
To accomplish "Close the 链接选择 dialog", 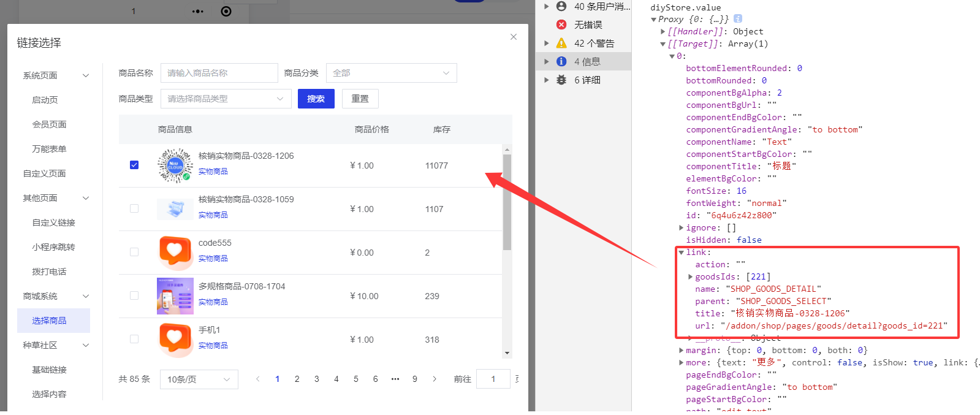I will [514, 37].
